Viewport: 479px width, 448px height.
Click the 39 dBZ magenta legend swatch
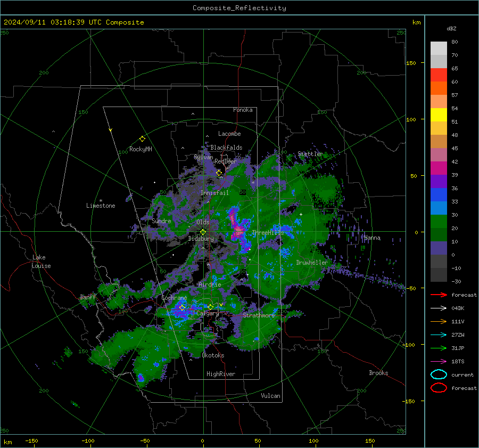[439, 168]
